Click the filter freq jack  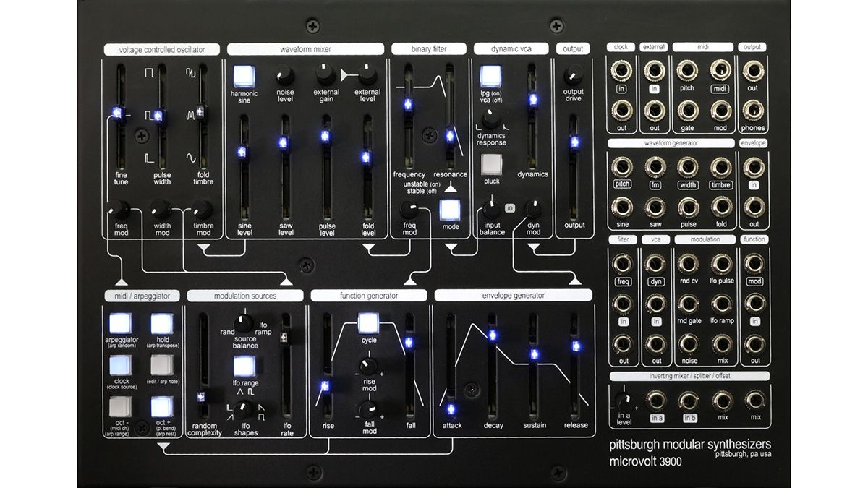tap(623, 263)
